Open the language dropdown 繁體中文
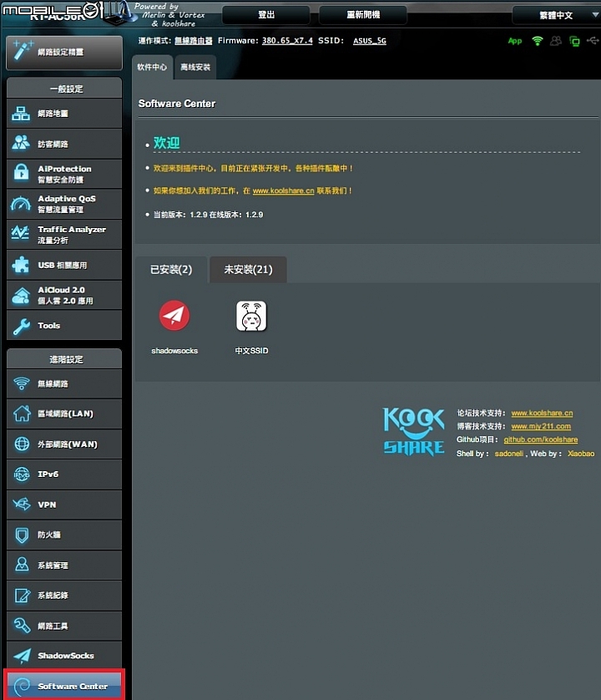The height and width of the screenshot is (700, 601). 557,15
